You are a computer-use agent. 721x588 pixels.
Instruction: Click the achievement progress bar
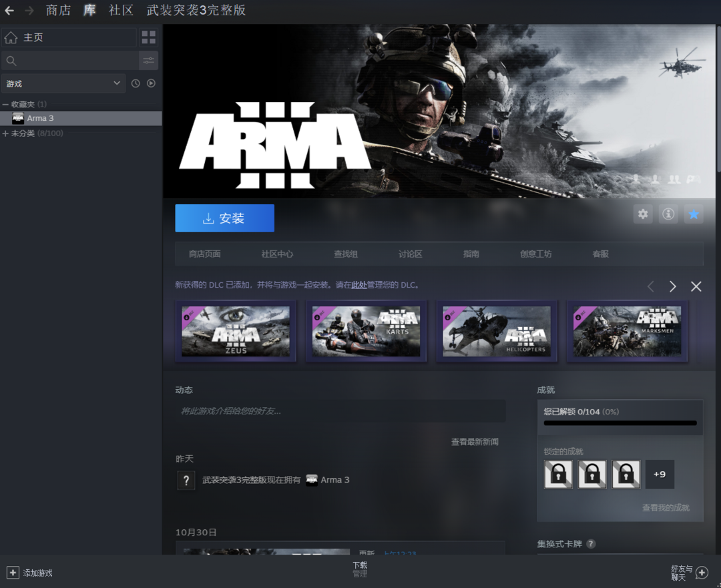(x=620, y=422)
